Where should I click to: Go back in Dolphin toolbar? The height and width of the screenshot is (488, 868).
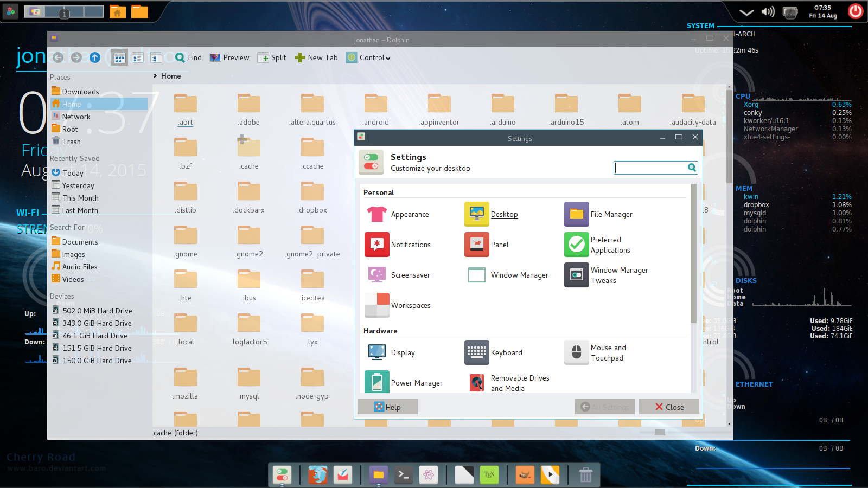(x=58, y=57)
